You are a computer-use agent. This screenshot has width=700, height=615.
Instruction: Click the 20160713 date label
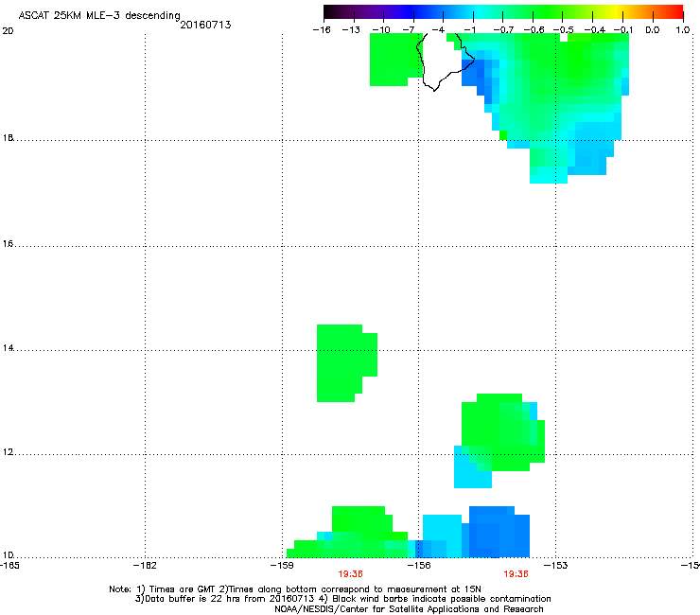point(205,25)
